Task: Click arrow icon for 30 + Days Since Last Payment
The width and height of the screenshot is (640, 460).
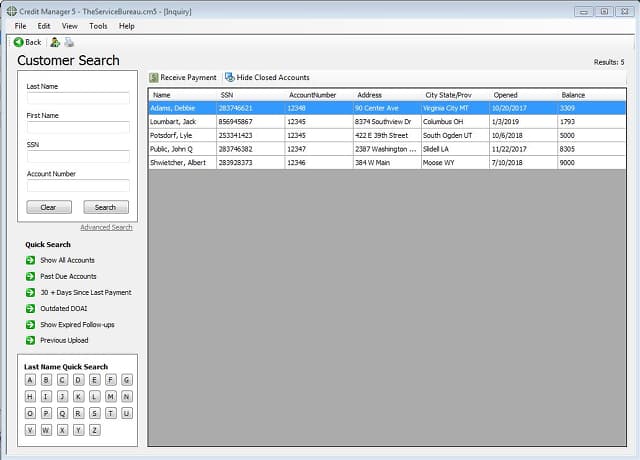Action: pos(31,293)
